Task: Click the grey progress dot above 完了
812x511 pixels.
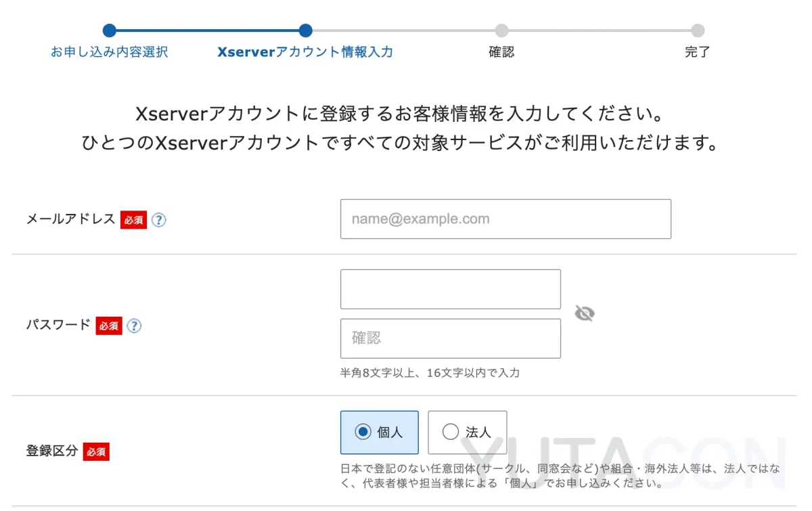Action: (x=698, y=30)
